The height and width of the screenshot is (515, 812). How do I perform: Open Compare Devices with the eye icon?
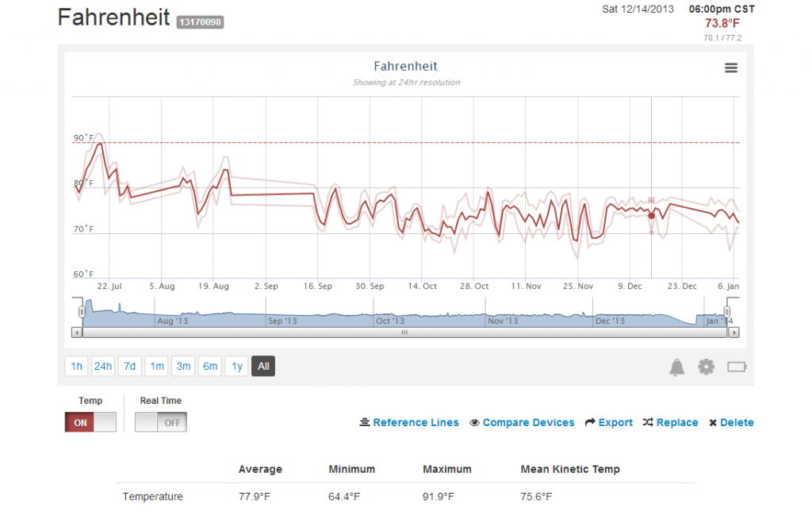(x=522, y=422)
